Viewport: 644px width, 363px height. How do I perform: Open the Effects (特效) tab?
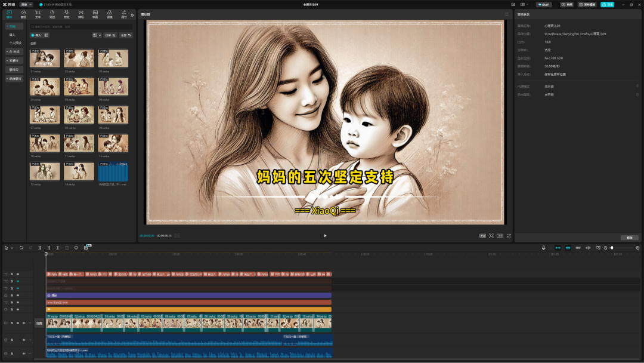pyautogui.click(x=67, y=14)
